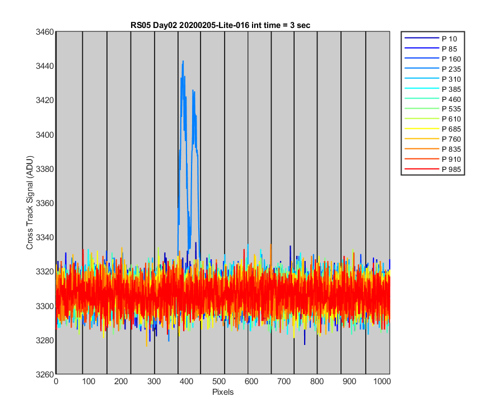Screen dimensions: 504x420
Task: Click Y-axis tick label 3320
Action: coord(45,272)
